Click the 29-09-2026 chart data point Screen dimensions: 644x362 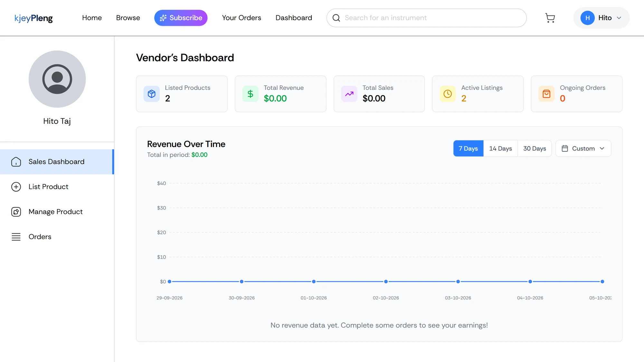[x=170, y=282]
